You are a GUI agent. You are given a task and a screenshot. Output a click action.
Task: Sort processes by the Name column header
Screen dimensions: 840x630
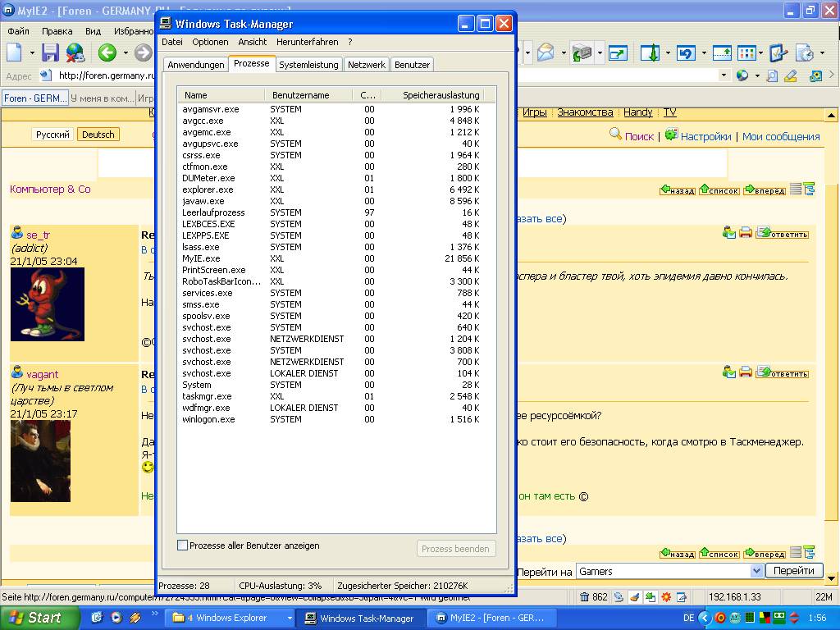click(221, 95)
